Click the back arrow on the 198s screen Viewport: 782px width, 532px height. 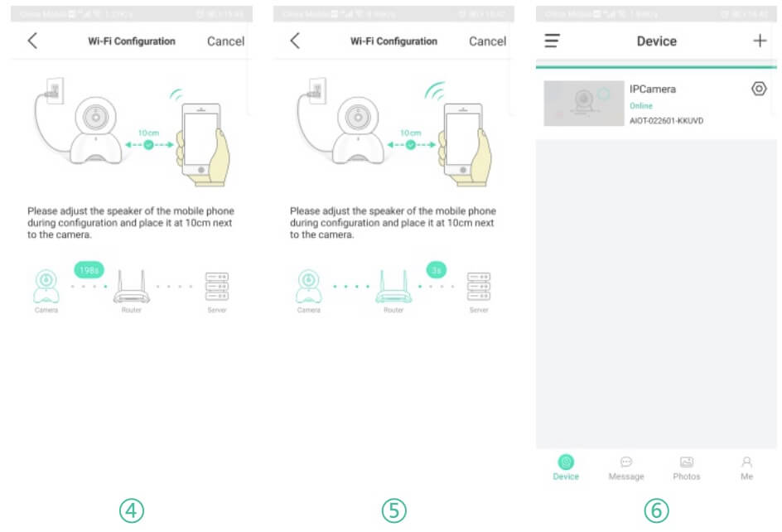(x=32, y=41)
